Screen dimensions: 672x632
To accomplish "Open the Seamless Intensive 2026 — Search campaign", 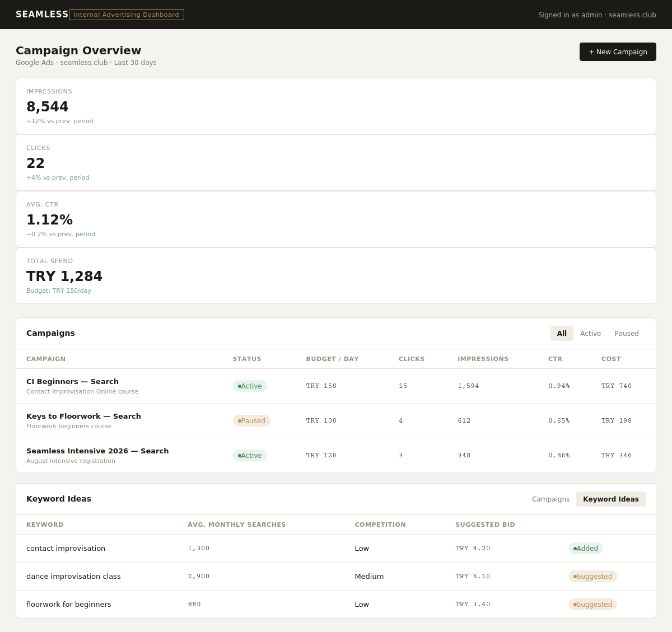I will click(97, 451).
